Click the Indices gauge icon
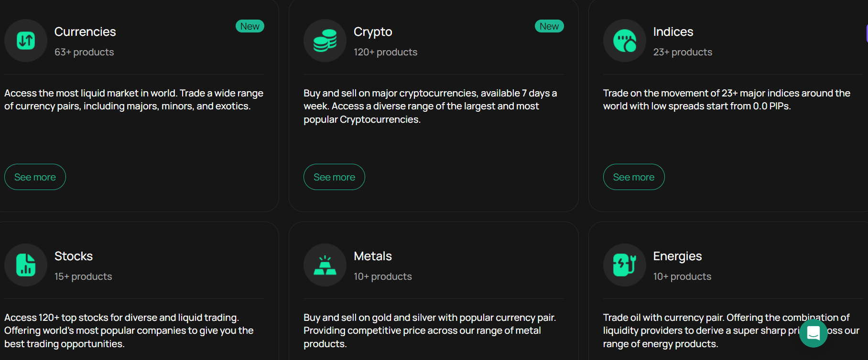Screen dimensions: 868x360 [x=625, y=41]
